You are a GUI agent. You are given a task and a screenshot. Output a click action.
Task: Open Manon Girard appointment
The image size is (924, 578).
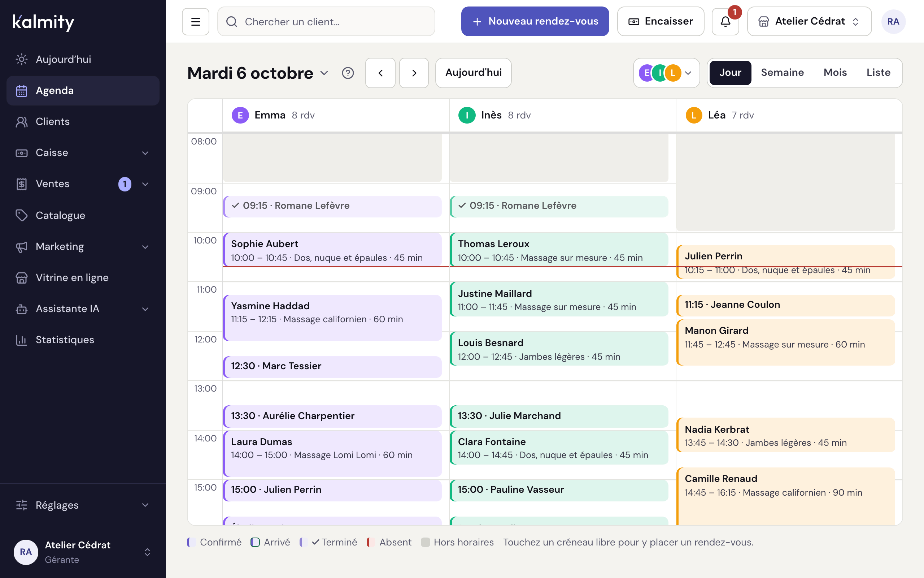click(786, 342)
